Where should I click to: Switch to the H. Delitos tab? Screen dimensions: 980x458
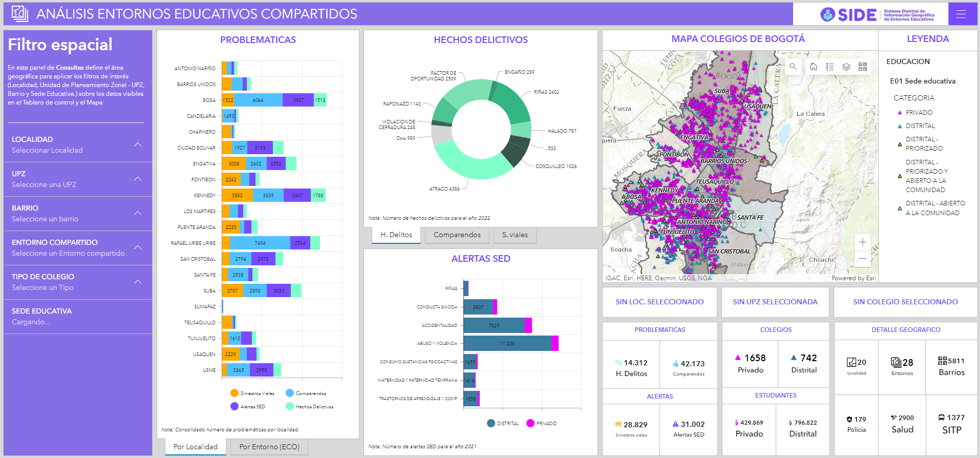[396, 235]
